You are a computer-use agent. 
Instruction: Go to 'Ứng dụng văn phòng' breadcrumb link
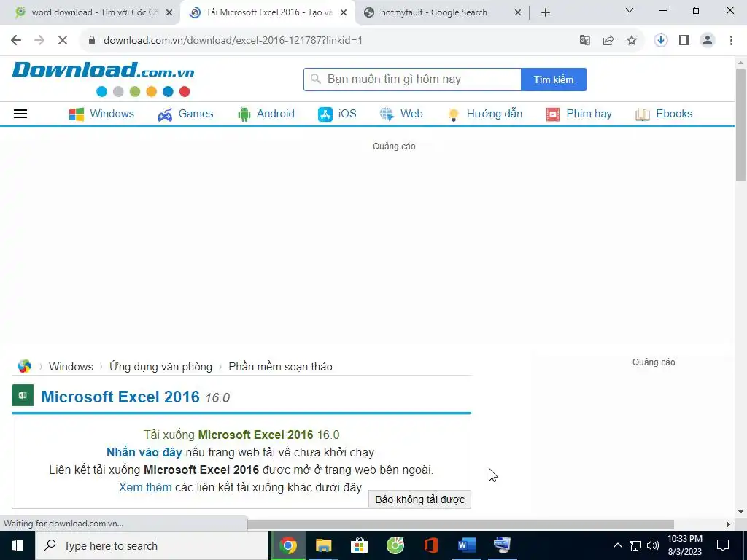point(160,367)
